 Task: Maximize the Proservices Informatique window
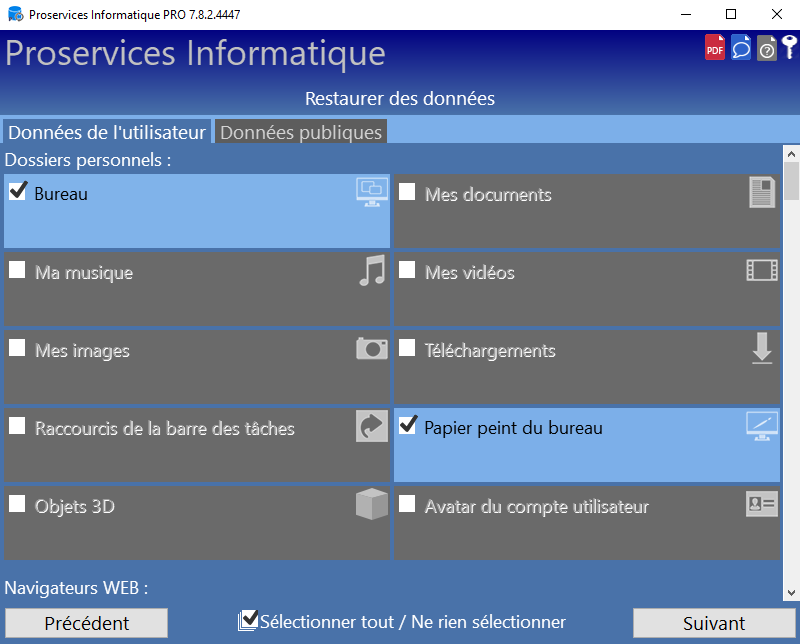pyautogui.click(x=731, y=14)
